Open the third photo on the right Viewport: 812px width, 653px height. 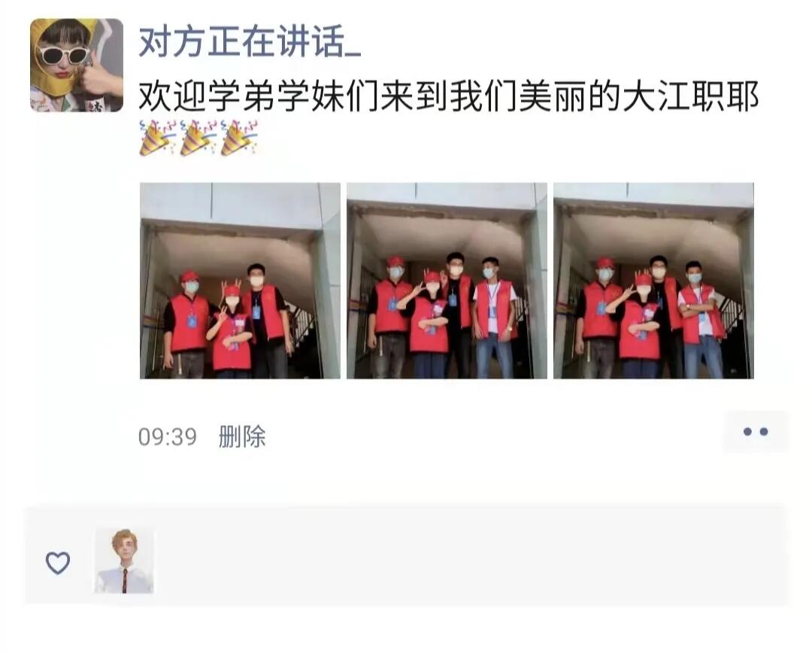click(x=653, y=281)
